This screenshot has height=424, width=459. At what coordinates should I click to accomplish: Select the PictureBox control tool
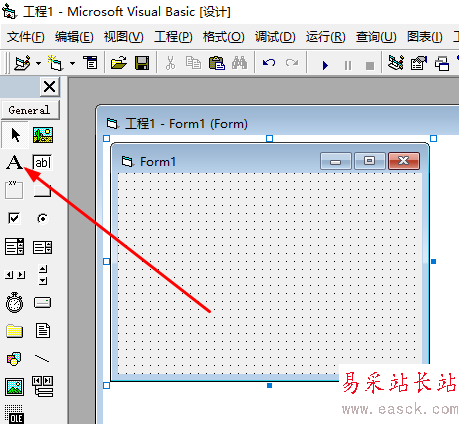click(43, 135)
